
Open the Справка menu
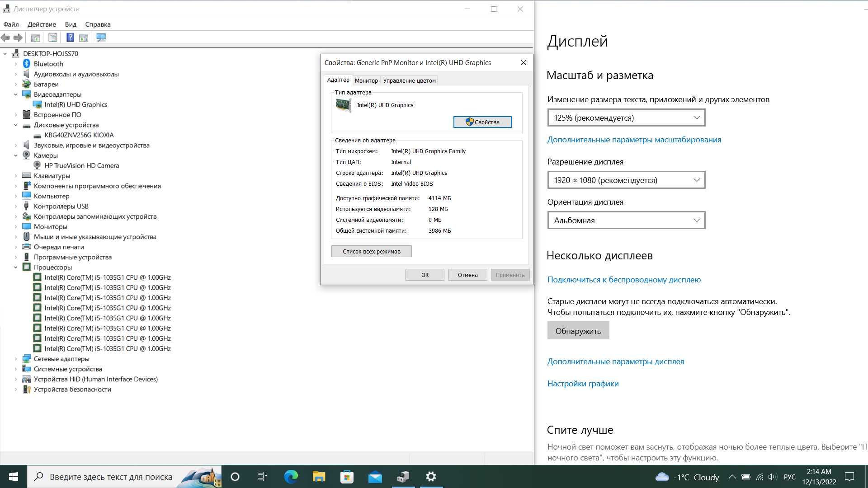(98, 24)
